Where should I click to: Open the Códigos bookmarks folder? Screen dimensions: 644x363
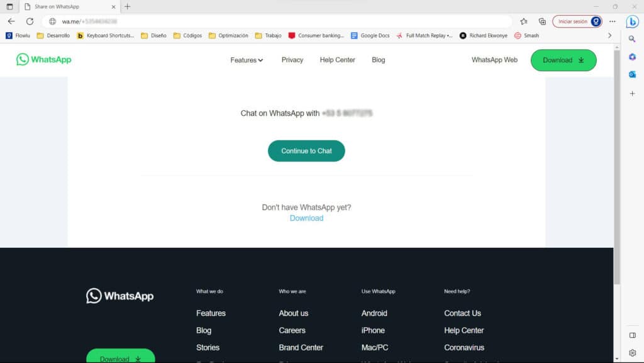coord(187,36)
